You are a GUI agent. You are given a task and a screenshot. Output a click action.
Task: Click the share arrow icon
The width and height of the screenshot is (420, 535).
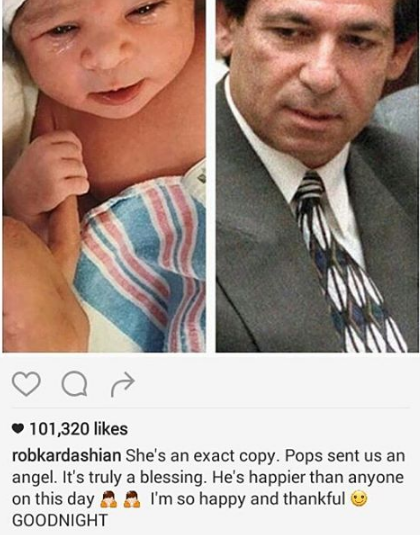tap(123, 385)
